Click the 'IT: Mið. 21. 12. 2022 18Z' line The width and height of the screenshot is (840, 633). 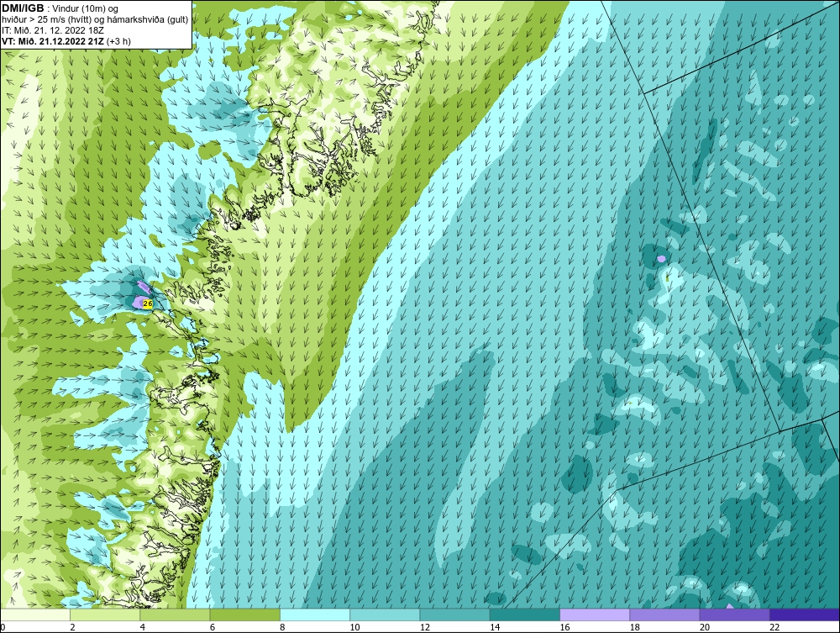coord(52,30)
